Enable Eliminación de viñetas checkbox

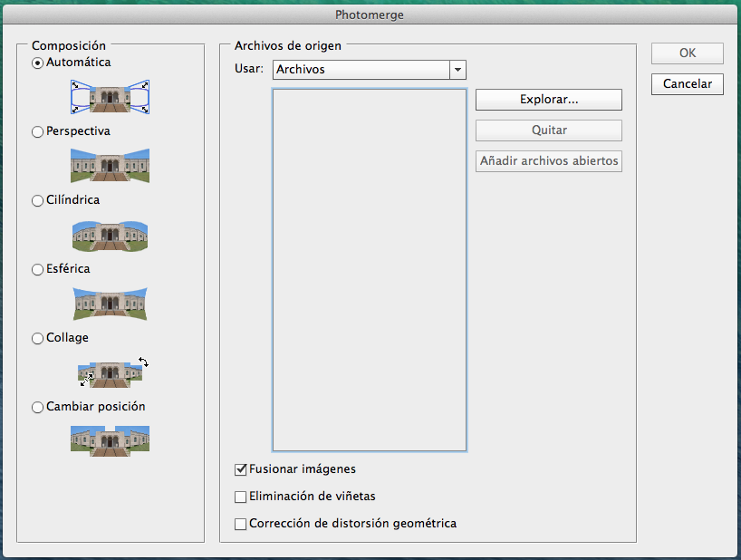point(241,497)
